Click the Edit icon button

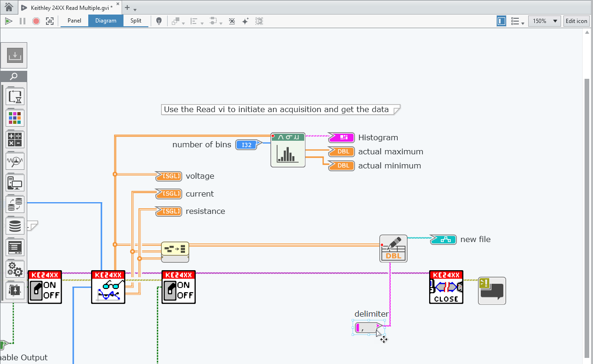coord(576,21)
